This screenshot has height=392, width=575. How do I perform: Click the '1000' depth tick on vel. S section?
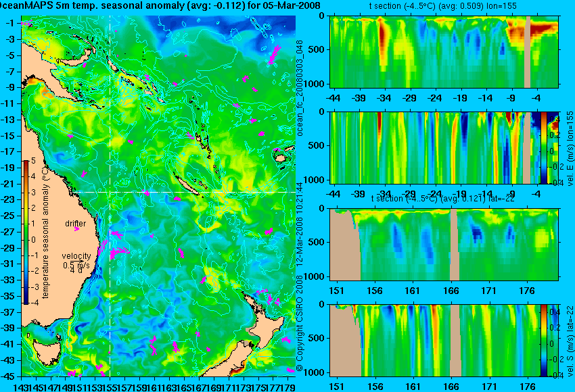coord(315,373)
